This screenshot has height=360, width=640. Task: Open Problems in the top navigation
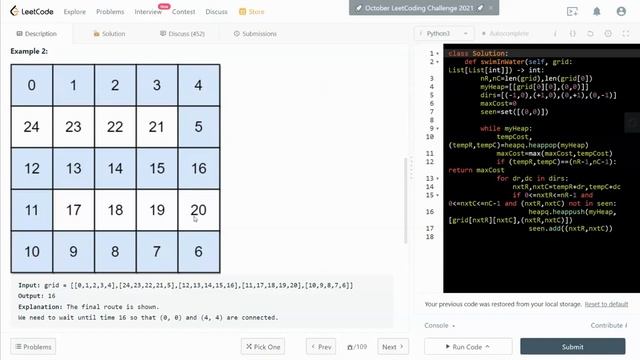110,12
